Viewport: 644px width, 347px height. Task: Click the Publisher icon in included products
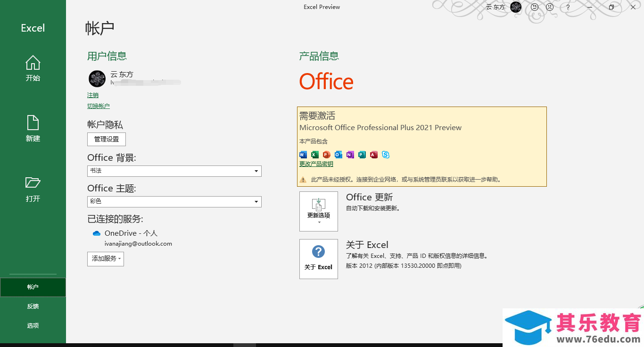pos(362,155)
